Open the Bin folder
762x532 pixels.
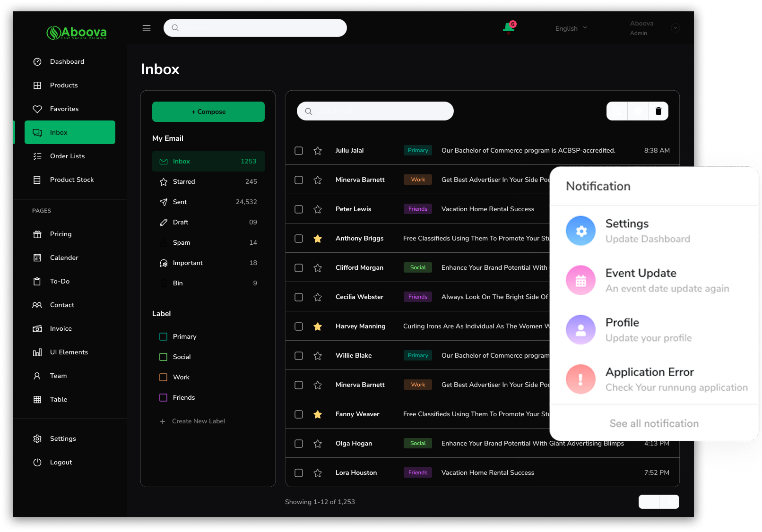208,283
